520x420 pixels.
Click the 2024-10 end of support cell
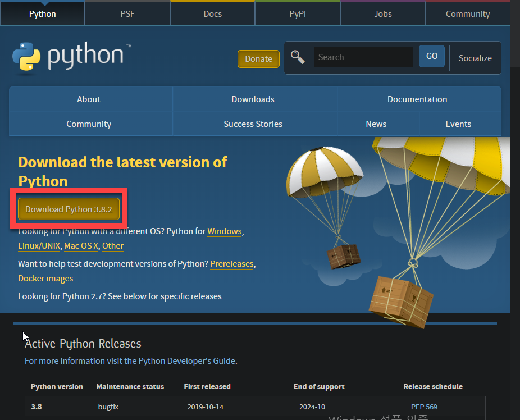coord(312,407)
